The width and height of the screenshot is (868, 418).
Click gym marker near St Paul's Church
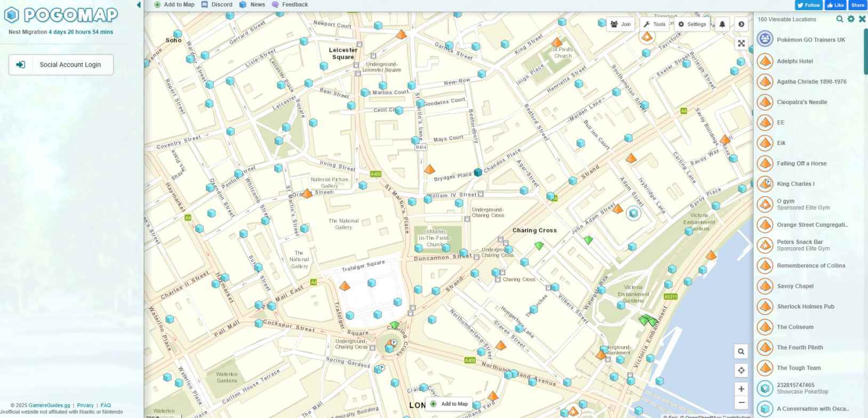tap(556, 42)
